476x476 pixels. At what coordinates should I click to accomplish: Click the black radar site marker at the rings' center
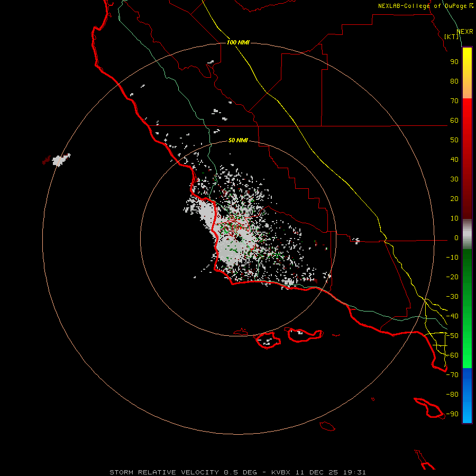[x=239, y=239]
